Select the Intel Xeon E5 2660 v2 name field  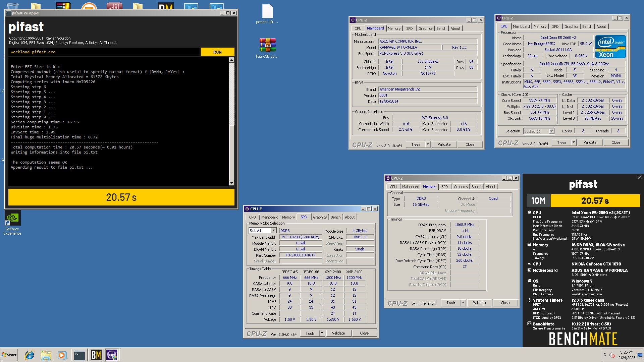coord(558,38)
